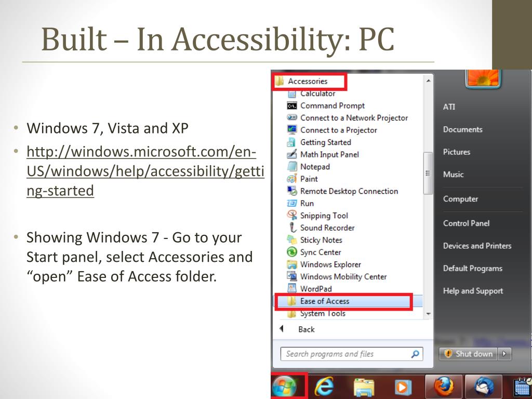Viewport: 532px width, 399px height.
Task: Launch Notepad via its icon
Action: pos(292,167)
